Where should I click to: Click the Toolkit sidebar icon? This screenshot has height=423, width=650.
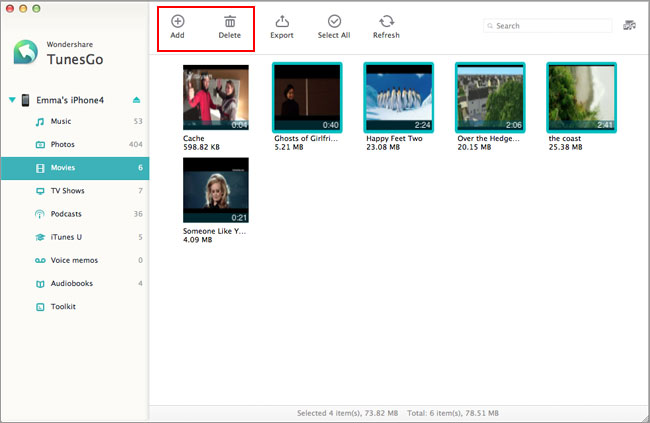(40, 307)
